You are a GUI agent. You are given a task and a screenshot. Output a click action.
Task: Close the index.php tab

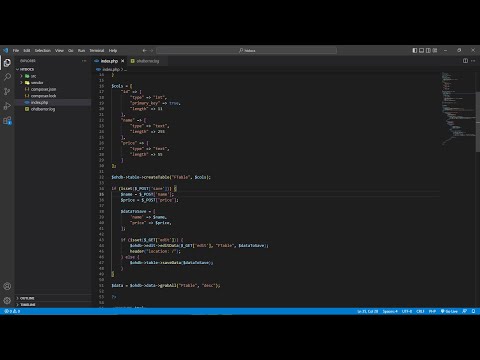click(x=123, y=61)
